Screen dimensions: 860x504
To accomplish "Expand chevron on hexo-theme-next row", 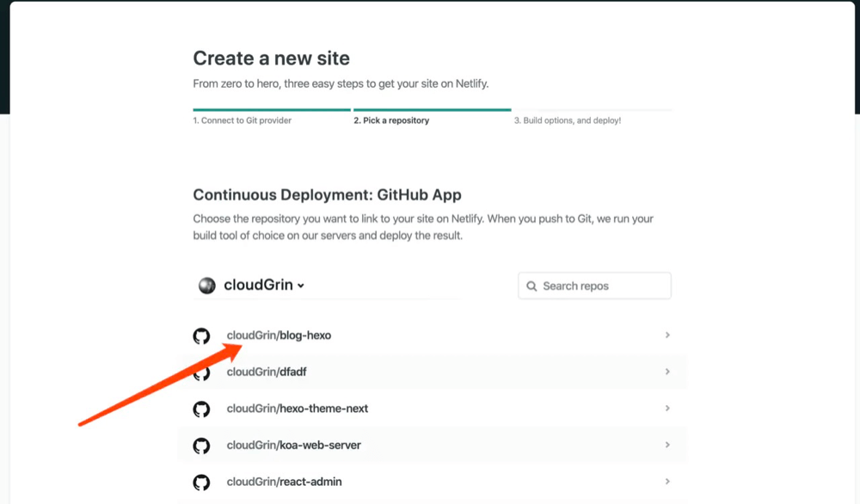I will click(x=667, y=408).
